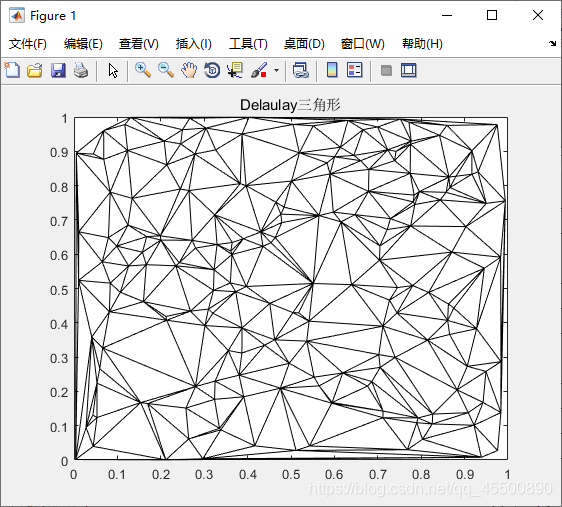Click the y-axis label 0.5
The height and width of the screenshot is (507, 562).
point(59,290)
